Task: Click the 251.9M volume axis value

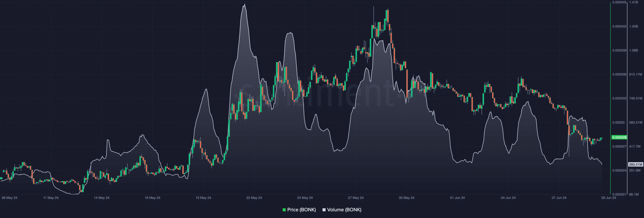Action: [635, 170]
